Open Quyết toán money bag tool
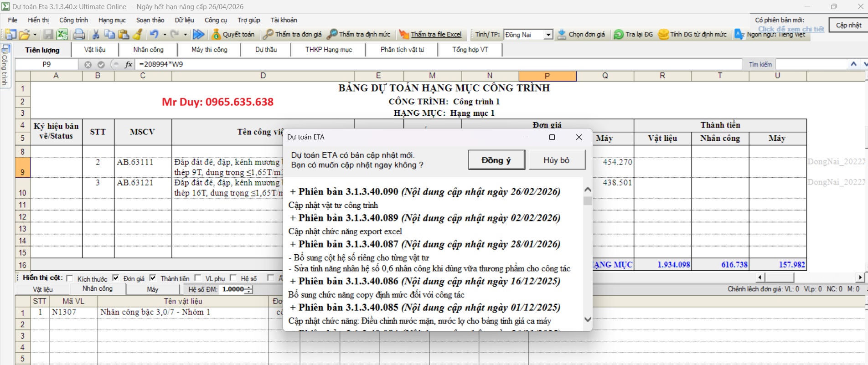The width and height of the screenshot is (868, 365). coord(233,35)
